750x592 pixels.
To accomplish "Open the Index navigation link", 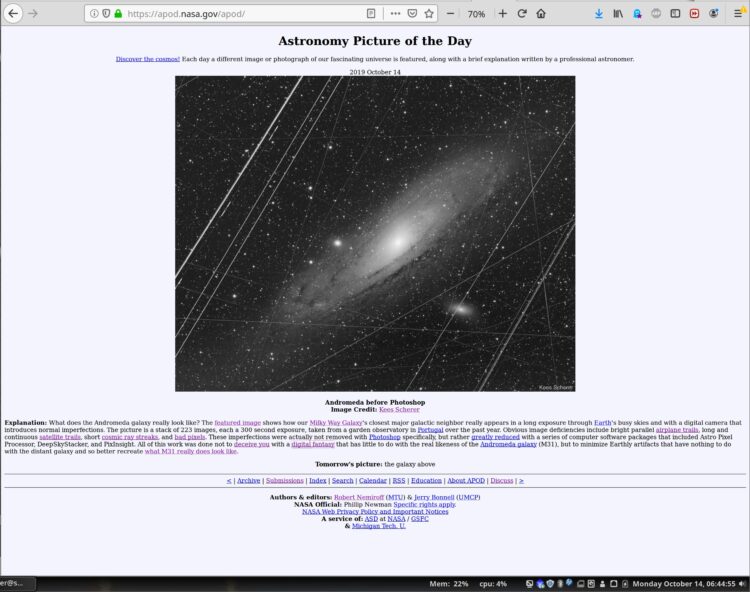I will 318,481.
